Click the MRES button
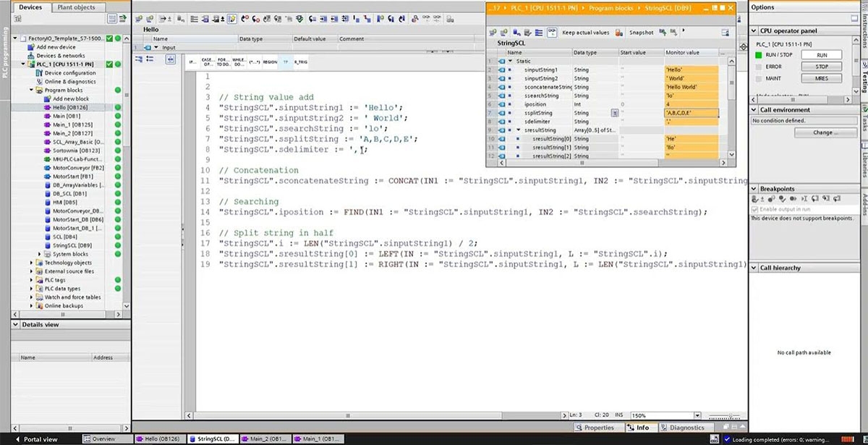This screenshot has height=445, width=868. pyautogui.click(x=822, y=78)
